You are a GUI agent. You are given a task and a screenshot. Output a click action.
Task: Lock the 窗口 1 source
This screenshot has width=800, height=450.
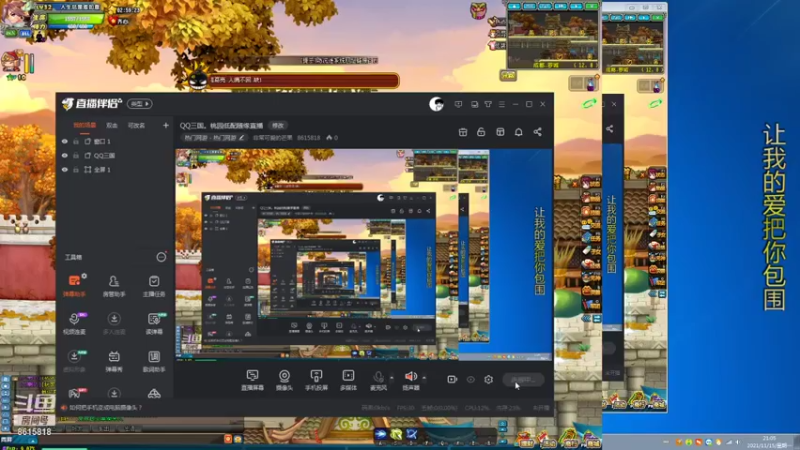(76, 141)
